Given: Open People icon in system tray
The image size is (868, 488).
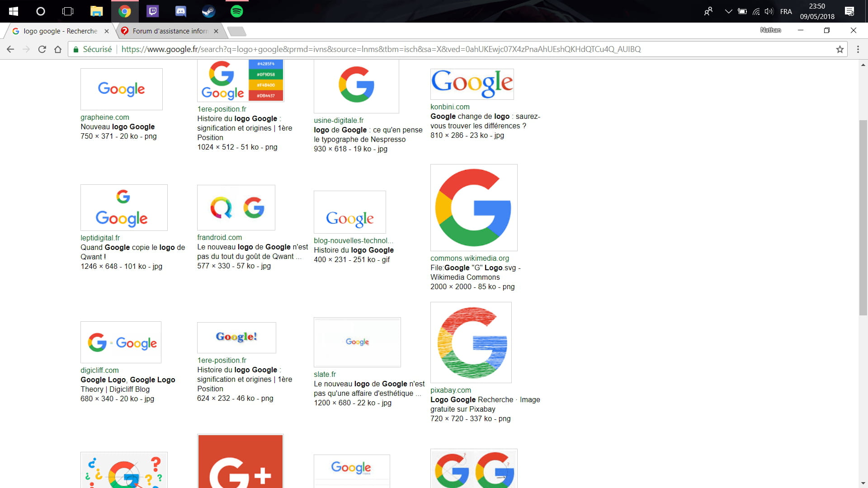Looking at the screenshot, I should coord(708,11).
